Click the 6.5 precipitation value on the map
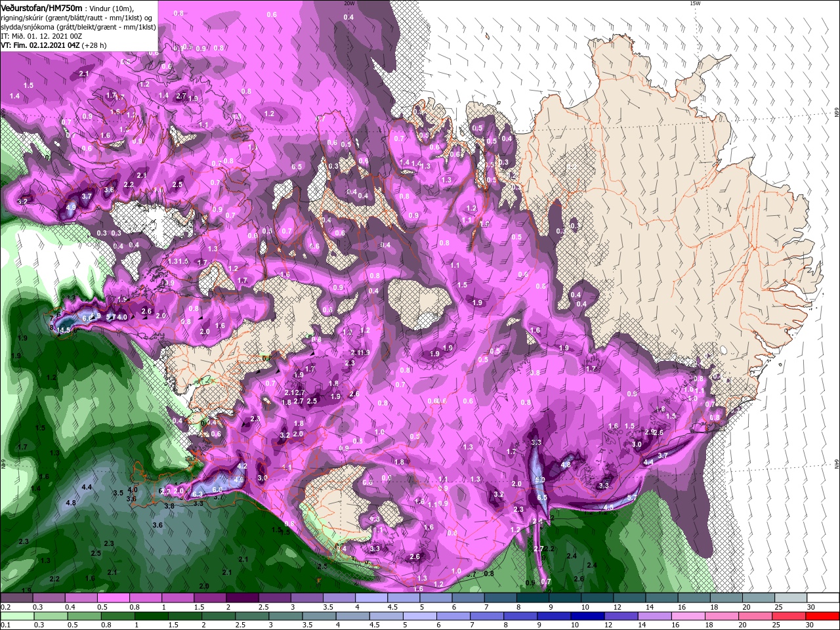Image resolution: width=840 pixels, height=630 pixels. coord(542,498)
